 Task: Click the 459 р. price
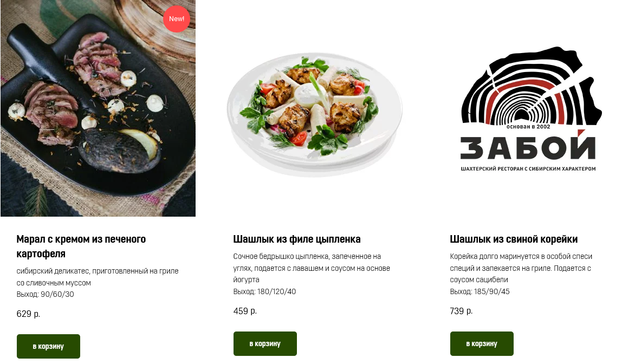click(x=245, y=311)
